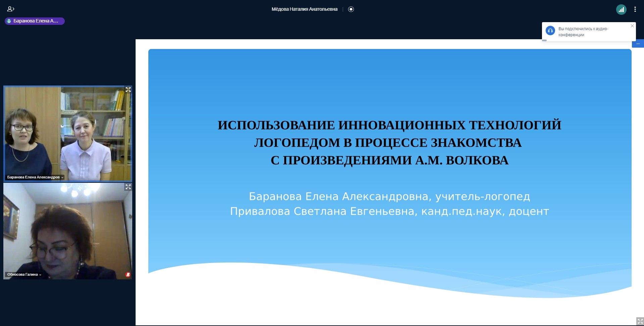Click the notification timer progress bar
The image size is (644, 326).
tap(544, 41)
